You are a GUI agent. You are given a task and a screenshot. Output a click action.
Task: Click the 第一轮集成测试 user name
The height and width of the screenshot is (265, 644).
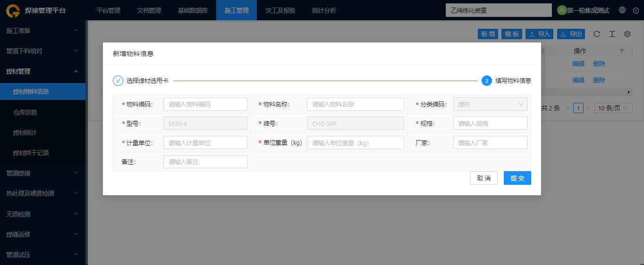pyautogui.click(x=588, y=10)
